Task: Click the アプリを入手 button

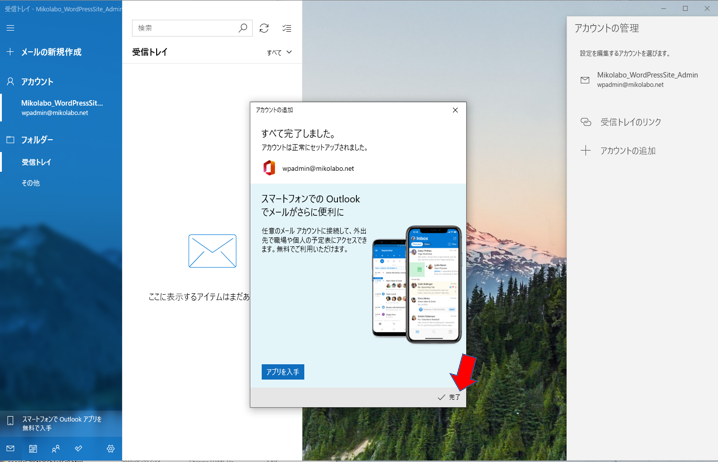Action: tap(283, 372)
